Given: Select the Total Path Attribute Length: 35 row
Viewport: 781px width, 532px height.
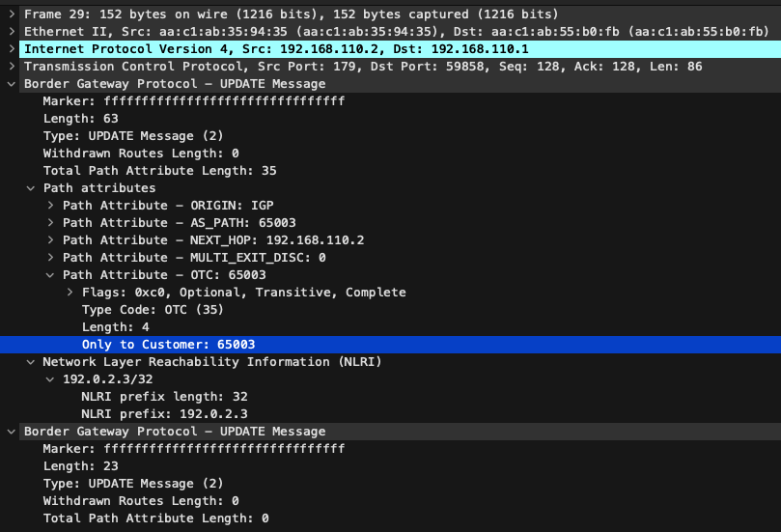Looking at the screenshot, I should point(160,171).
